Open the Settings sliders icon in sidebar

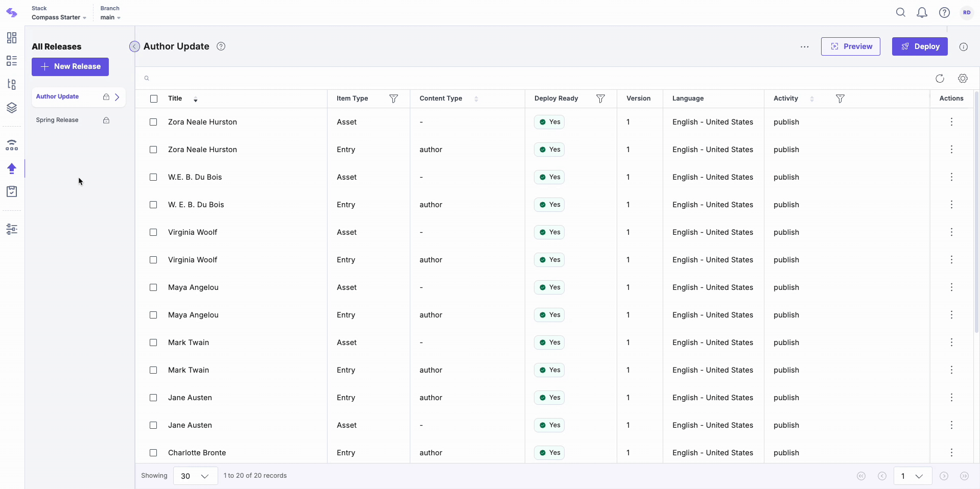click(12, 229)
